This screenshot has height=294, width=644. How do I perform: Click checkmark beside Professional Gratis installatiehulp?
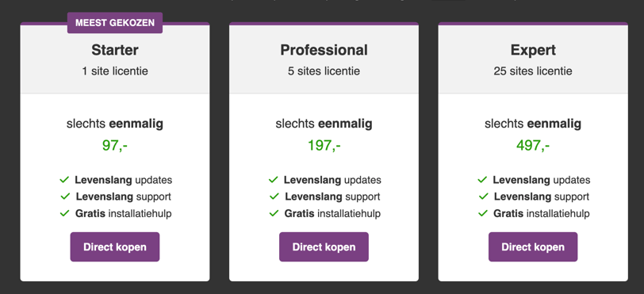274,213
